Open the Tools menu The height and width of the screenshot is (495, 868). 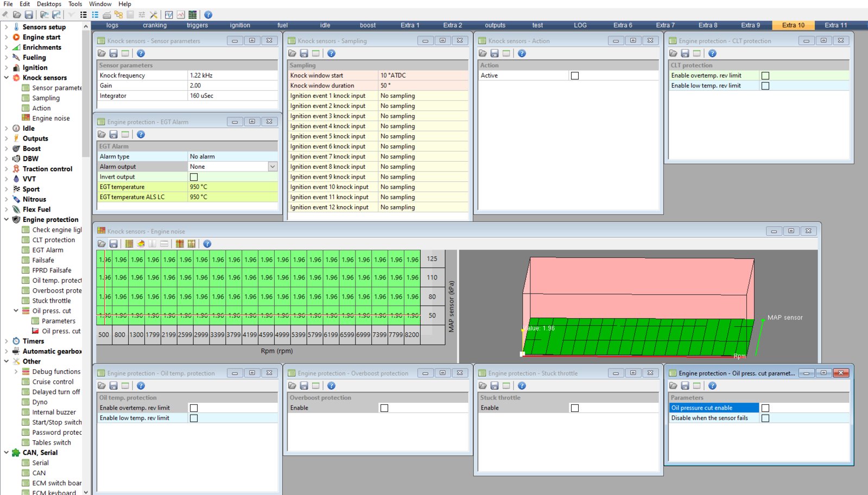click(x=75, y=4)
